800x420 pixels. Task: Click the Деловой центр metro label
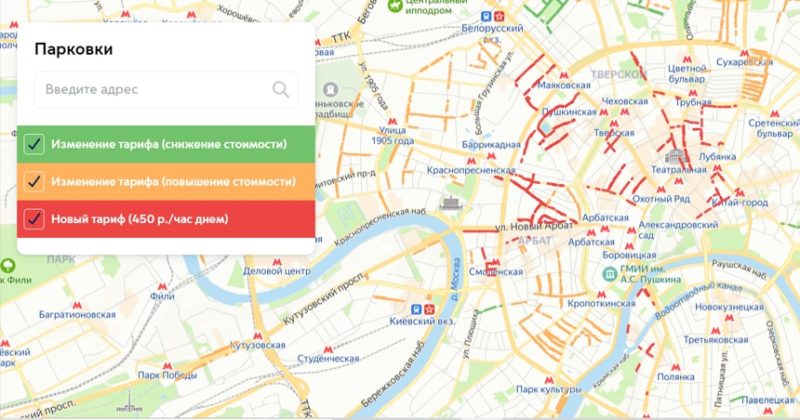(x=277, y=271)
